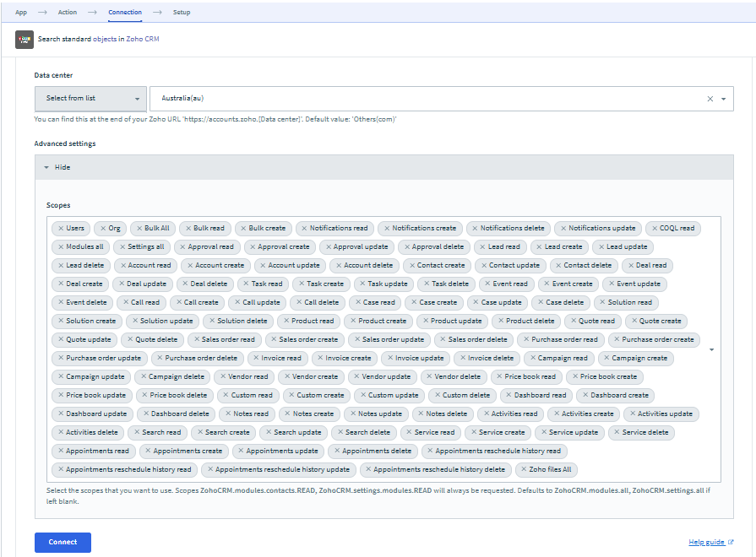Remove the Notifications update scope tag
This screenshot has height=557, width=756.
coord(563,229)
